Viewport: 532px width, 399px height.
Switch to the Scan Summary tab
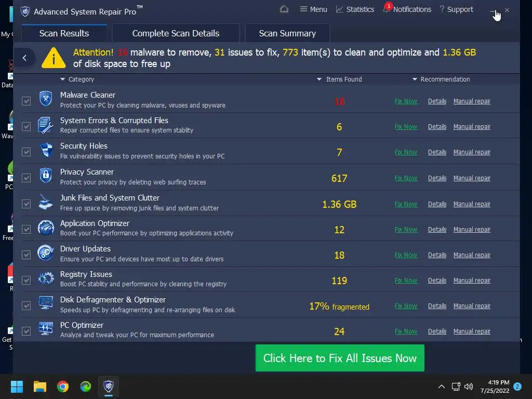[x=287, y=33]
